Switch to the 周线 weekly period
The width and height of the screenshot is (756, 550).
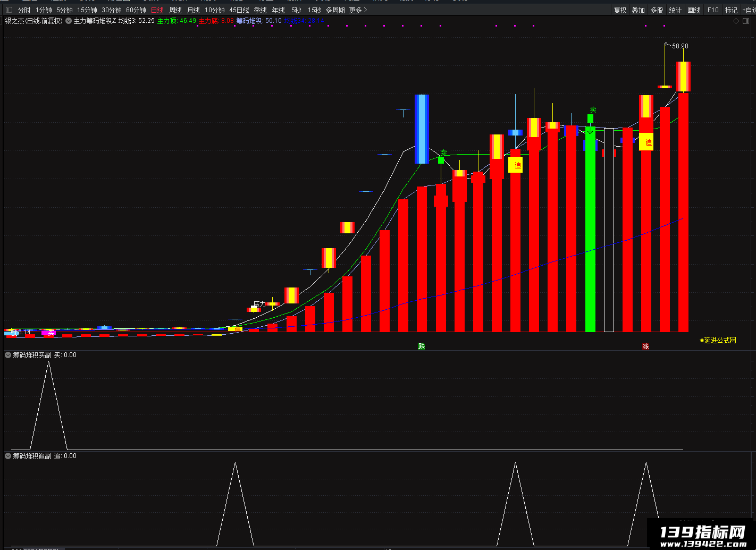point(175,10)
